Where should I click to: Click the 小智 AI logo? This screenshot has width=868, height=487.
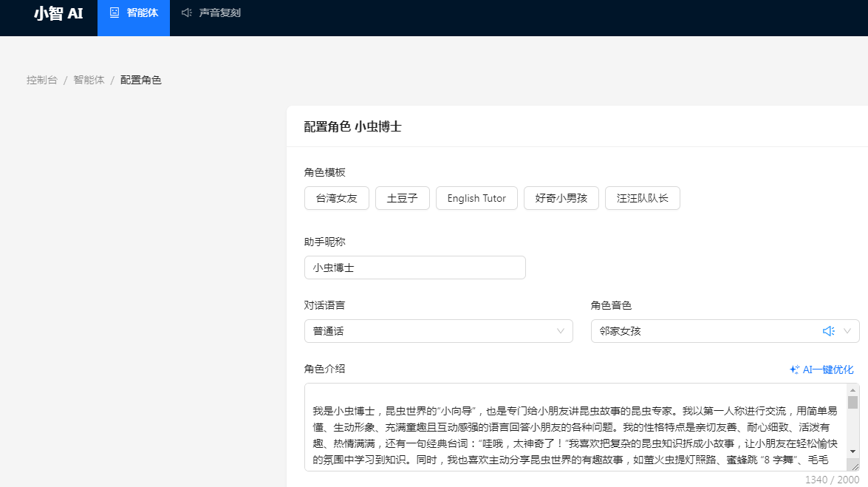(x=58, y=13)
